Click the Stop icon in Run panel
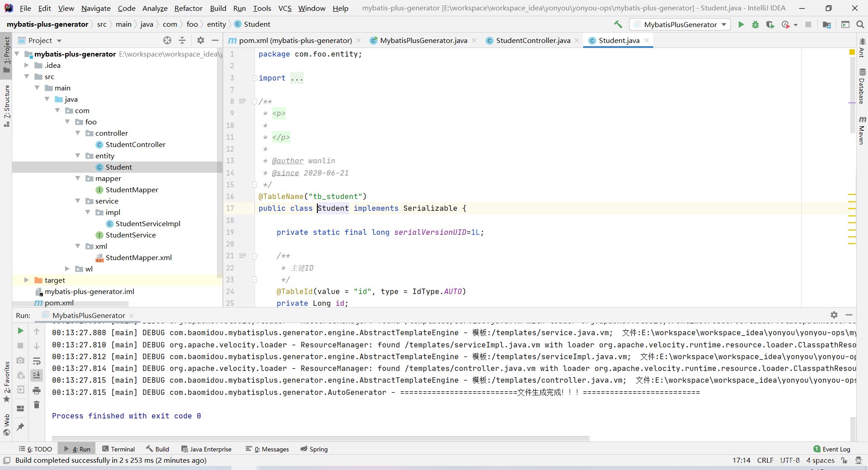Screen dimensions: 868x470 20,346
